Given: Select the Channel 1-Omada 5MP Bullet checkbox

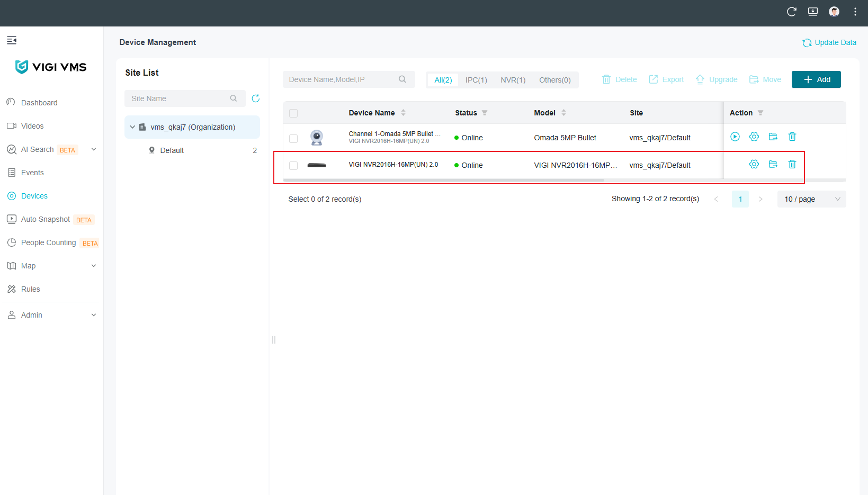Looking at the screenshot, I should click(x=293, y=139).
